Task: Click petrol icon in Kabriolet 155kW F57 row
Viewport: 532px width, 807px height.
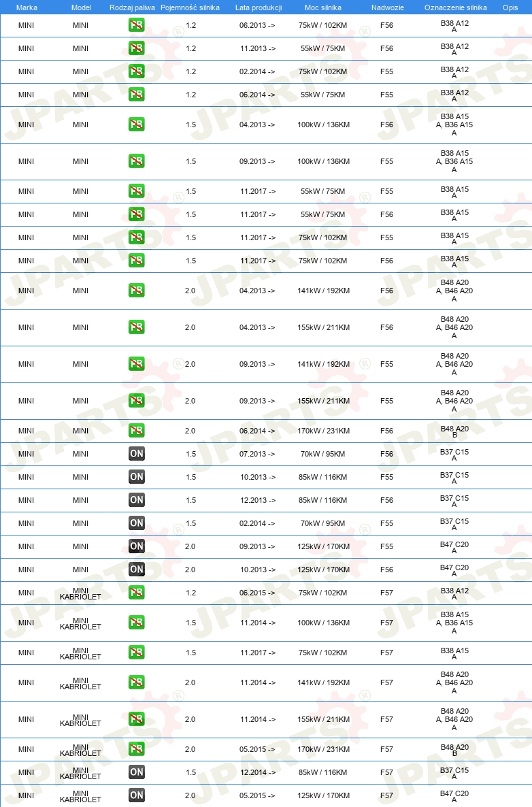Action: click(x=136, y=719)
